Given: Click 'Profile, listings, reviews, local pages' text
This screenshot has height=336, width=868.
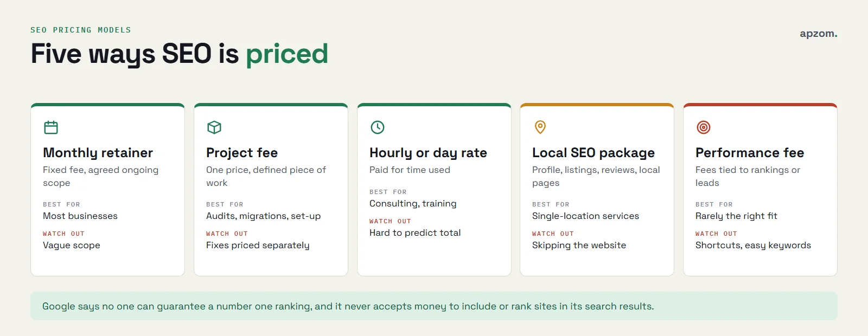Looking at the screenshot, I should (596, 176).
